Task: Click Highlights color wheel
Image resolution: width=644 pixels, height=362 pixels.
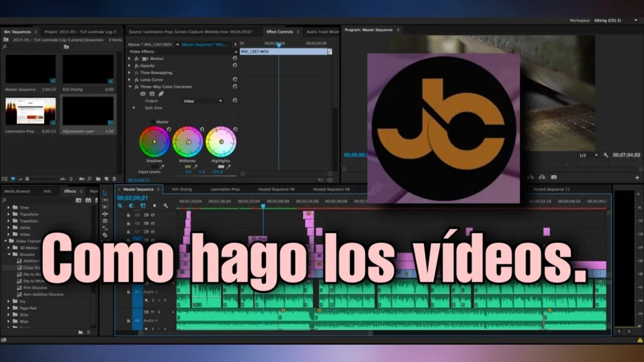Action: 221,142
